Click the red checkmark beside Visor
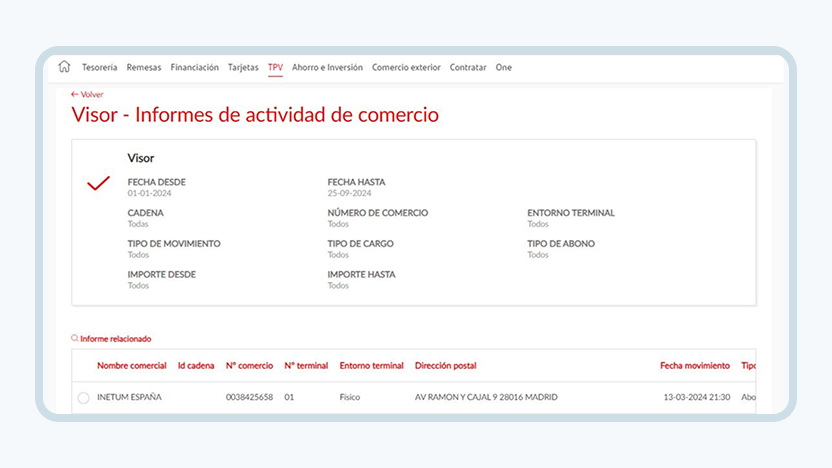 click(x=98, y=183)
